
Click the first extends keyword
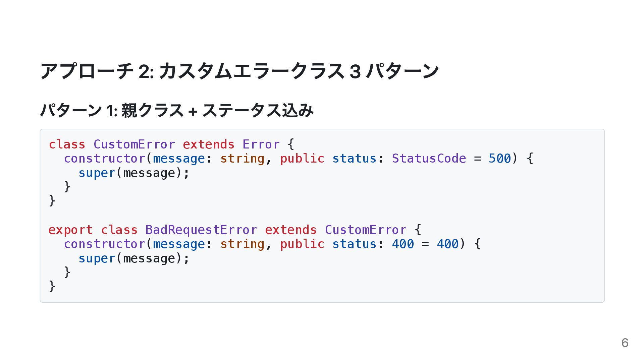(x=209, y=144)
